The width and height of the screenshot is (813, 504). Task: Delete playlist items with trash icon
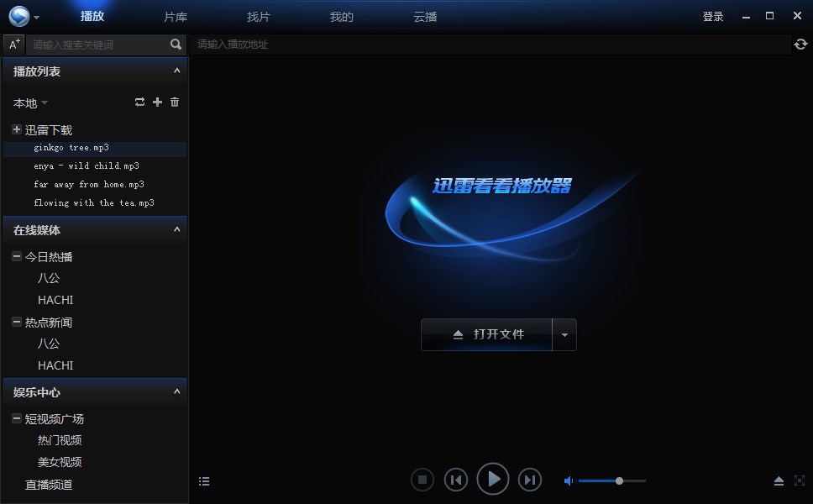click(x=175, y=102)
